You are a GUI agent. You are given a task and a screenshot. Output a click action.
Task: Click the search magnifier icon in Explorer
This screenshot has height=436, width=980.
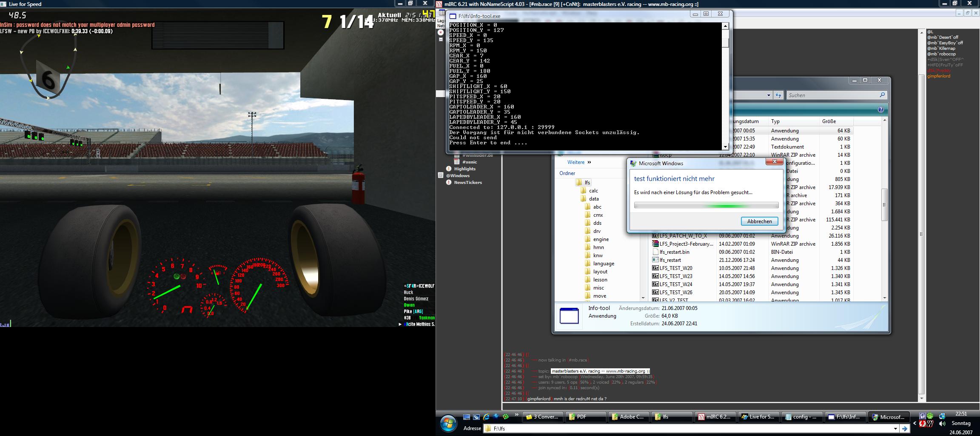click(882, 95)
